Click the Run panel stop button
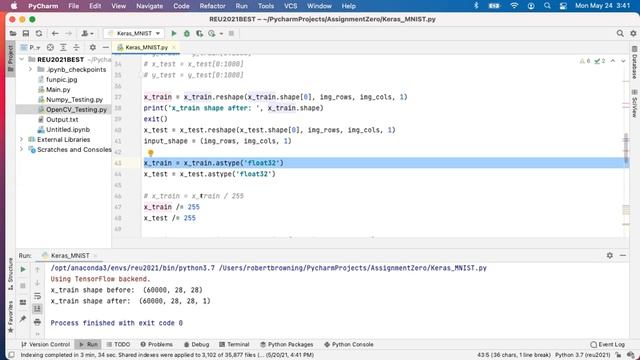 (23, 286)
